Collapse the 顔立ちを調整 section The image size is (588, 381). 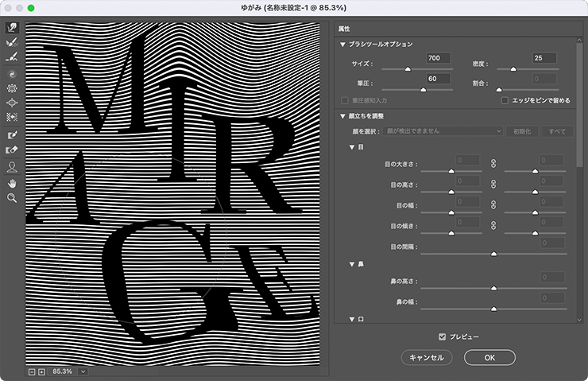click(x=342, y=116)
